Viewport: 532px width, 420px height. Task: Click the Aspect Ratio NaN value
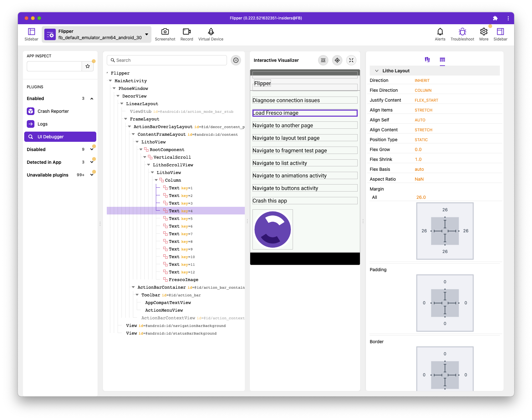[x=419, y=179]
